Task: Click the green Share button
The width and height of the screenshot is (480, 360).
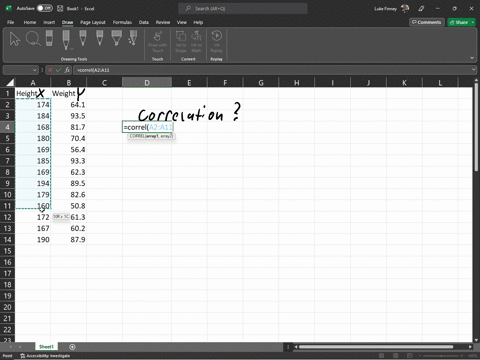Action: pyautogui.click(x=461, y=22)
